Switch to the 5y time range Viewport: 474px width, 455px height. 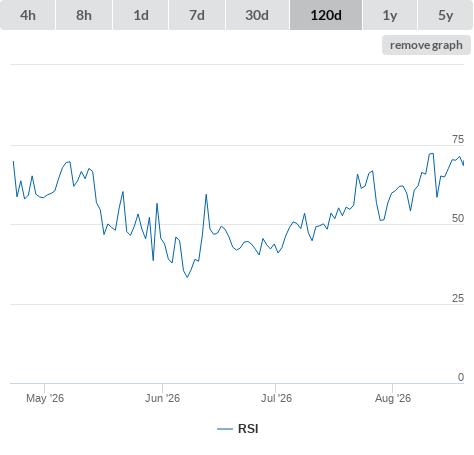tap(446, 15)
